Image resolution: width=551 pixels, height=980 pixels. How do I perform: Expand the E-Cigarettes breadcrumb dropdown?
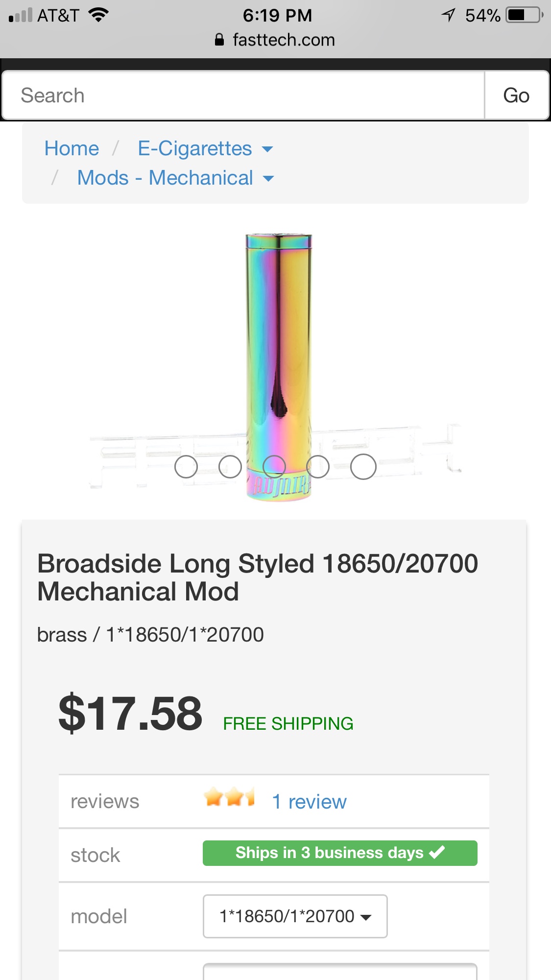(x=267, y=149)
